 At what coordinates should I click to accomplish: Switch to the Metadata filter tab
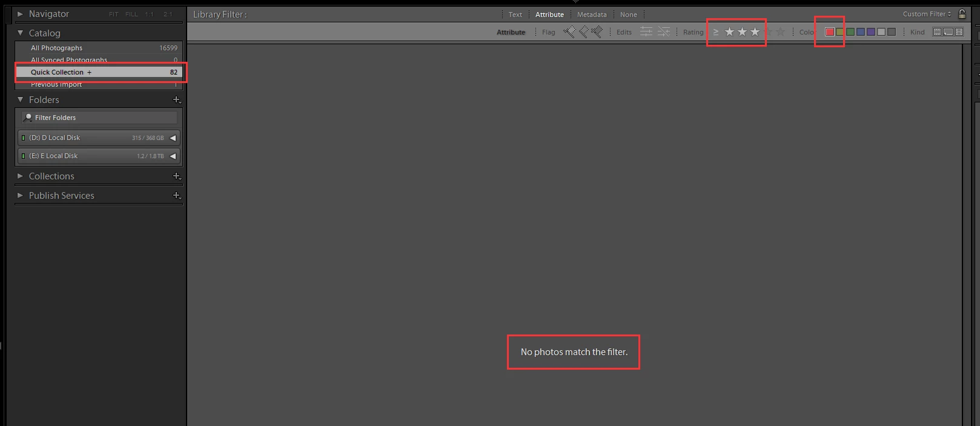pos(592,15)
